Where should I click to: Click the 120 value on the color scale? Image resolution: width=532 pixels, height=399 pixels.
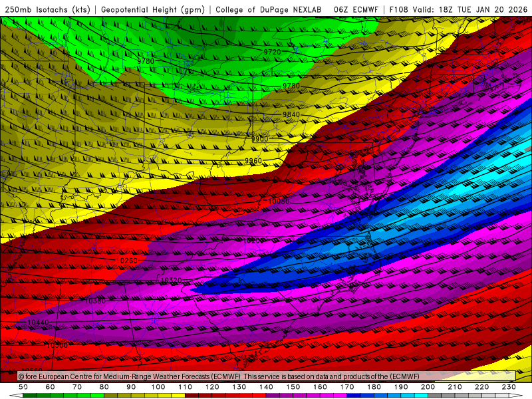212,387
